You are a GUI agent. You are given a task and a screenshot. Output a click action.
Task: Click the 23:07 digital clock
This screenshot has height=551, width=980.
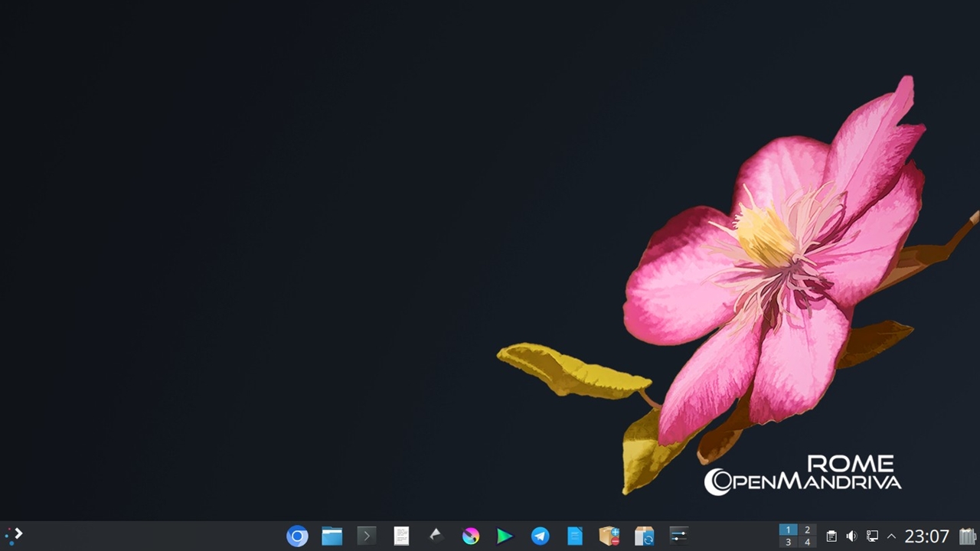click(927, 536)
